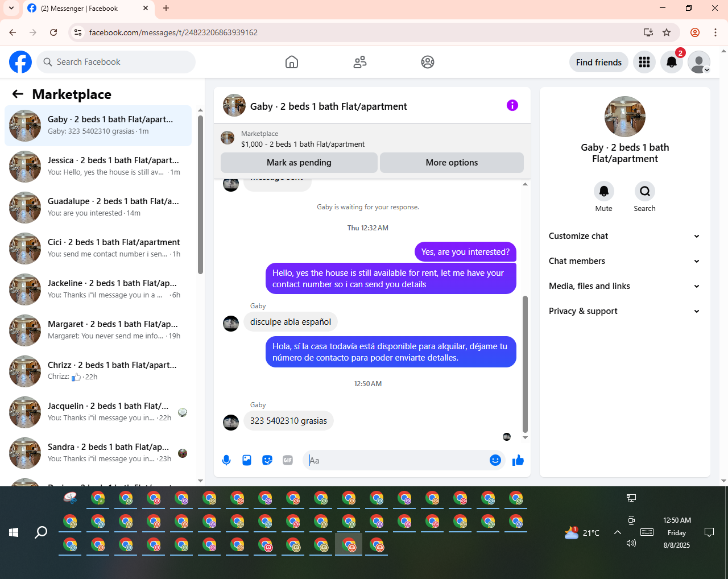The width and height of the screenshot is (728, 579).
Task: Click the attach photo file icon
Action: point(247,460)
